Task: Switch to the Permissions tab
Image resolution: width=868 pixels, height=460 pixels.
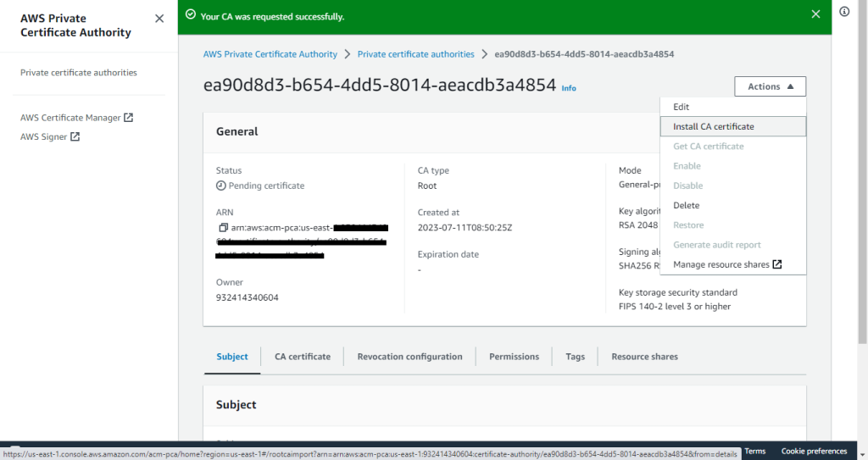Action: pos(514,357)
